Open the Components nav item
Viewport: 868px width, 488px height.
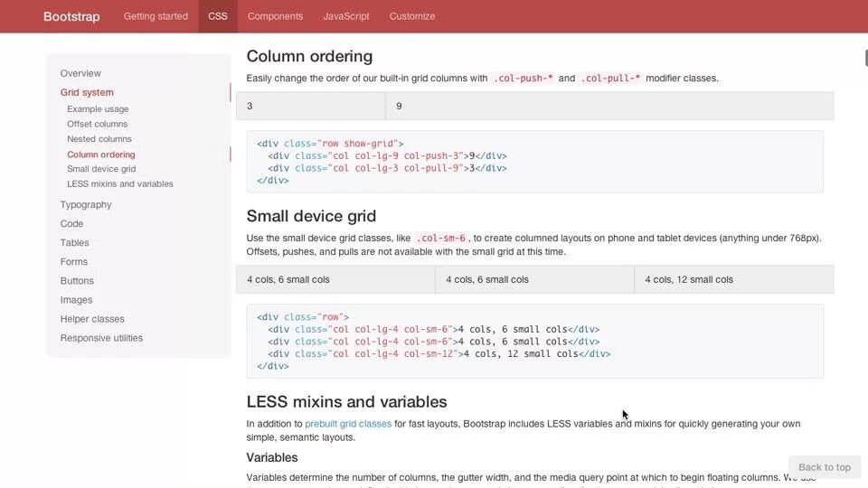pyautogui.click(x=275, y=16)
